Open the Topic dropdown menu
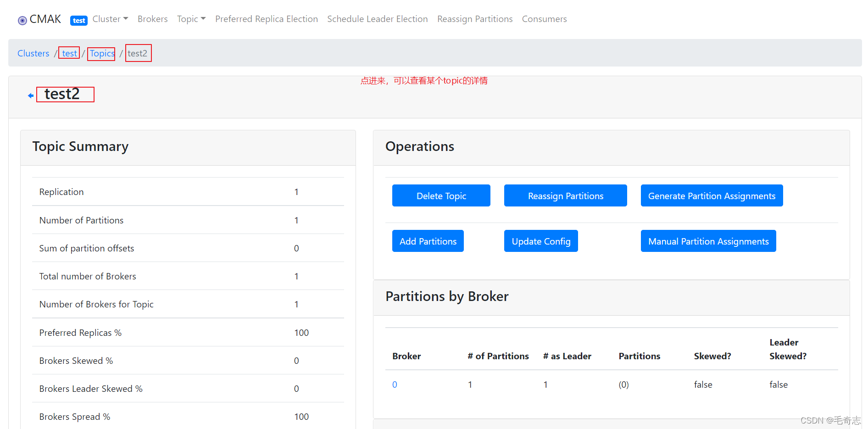 (191, 19)
